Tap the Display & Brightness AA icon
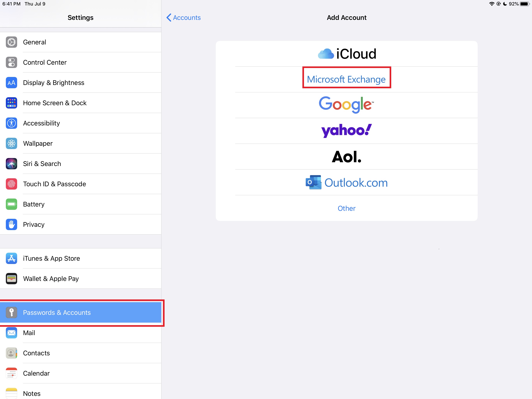 (11, 83)
